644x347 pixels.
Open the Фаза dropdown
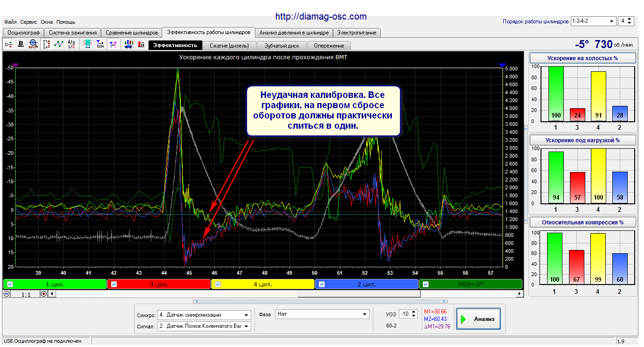click(x=322, y=314)
